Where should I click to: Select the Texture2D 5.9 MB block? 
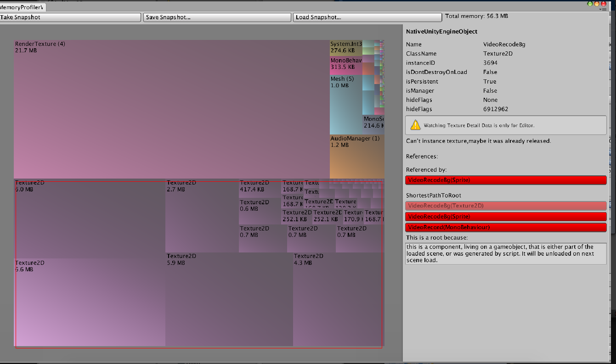(229, 299)
